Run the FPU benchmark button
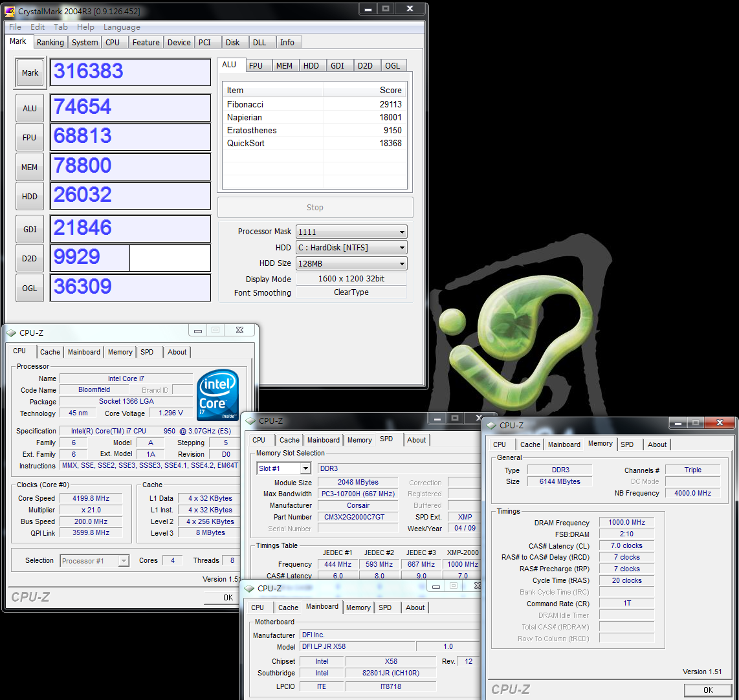 click(x=30, y=138)
